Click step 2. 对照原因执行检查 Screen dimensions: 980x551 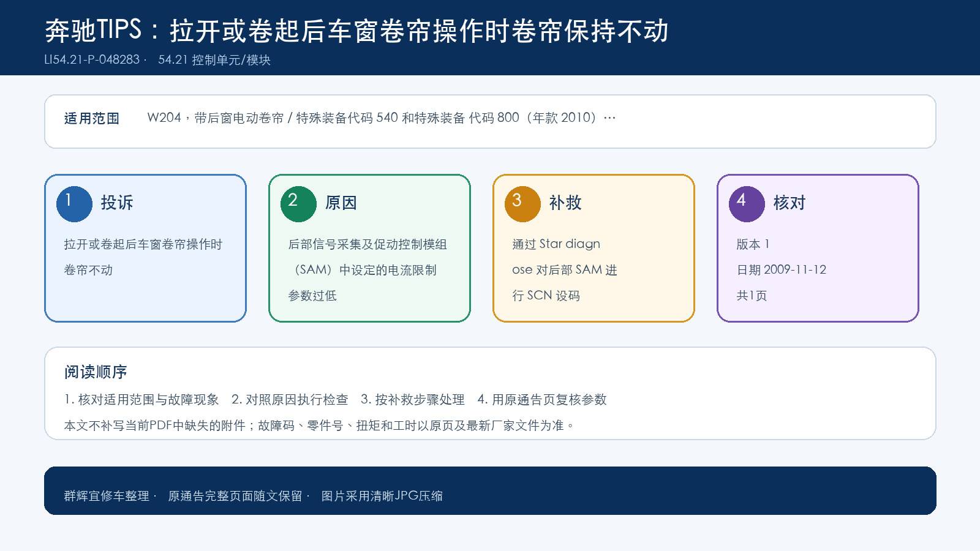point(290,400)
